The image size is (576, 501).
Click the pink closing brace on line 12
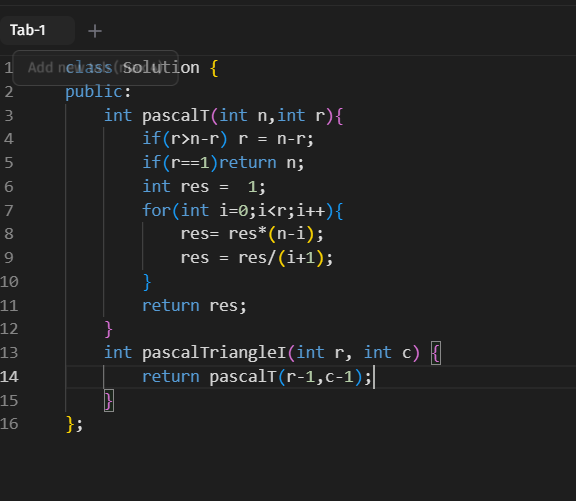108,329
